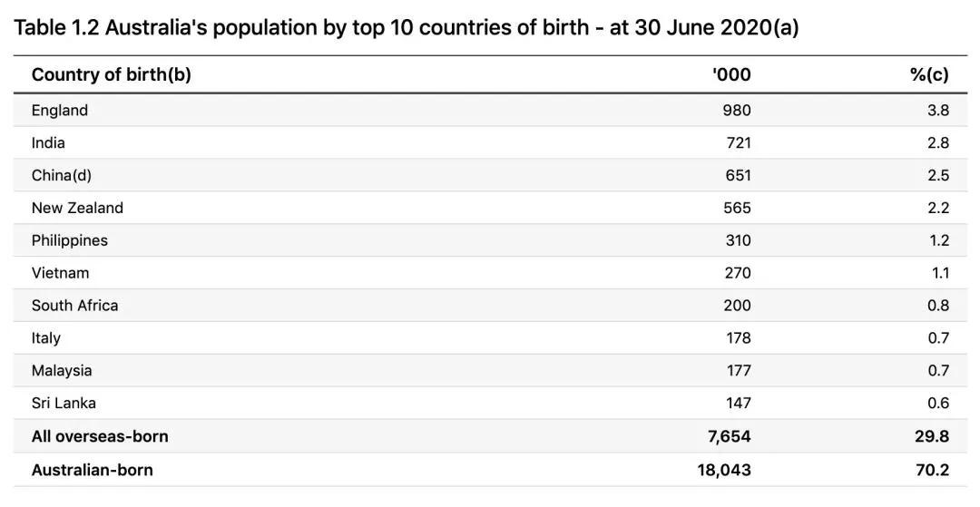Click the '000 column header

[731, 75]
